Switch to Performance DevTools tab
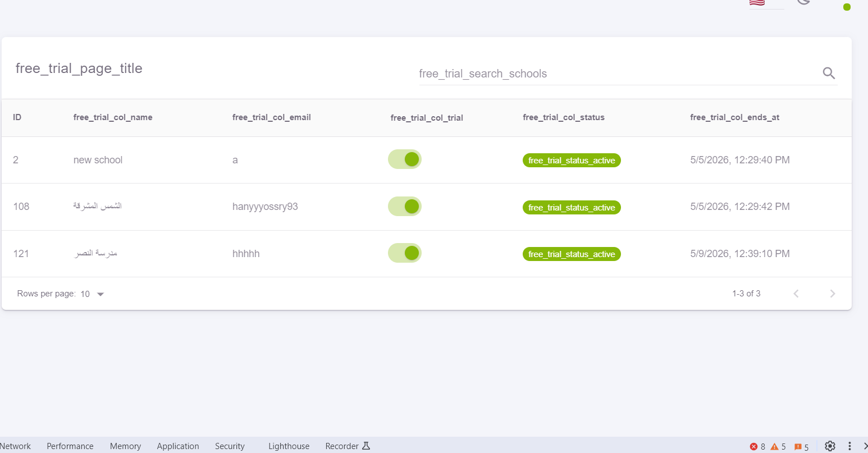 (x=70, y=446)
